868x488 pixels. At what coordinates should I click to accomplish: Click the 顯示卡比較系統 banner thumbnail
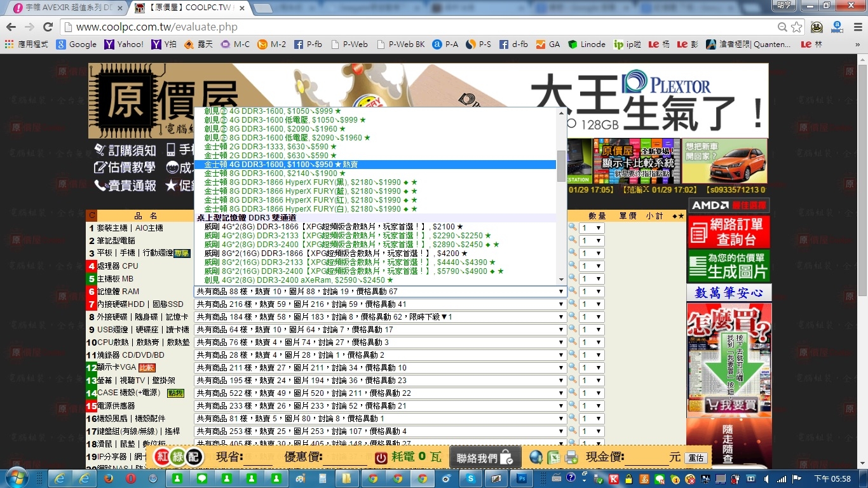point(637,161)
